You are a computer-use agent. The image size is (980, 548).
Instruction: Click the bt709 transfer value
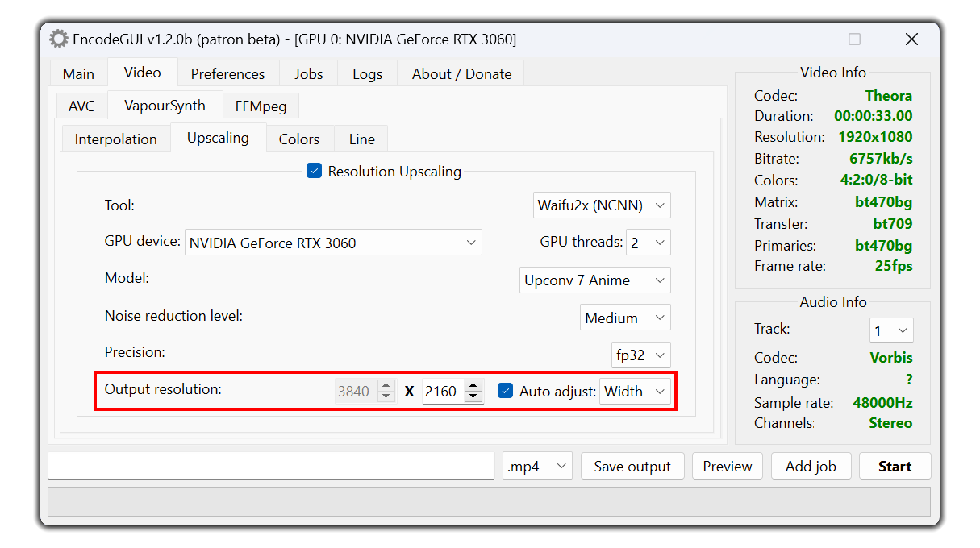coord(892,224)
